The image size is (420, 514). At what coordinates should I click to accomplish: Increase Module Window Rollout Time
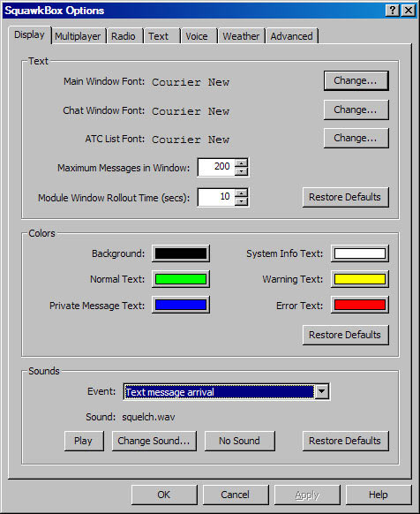242,193
